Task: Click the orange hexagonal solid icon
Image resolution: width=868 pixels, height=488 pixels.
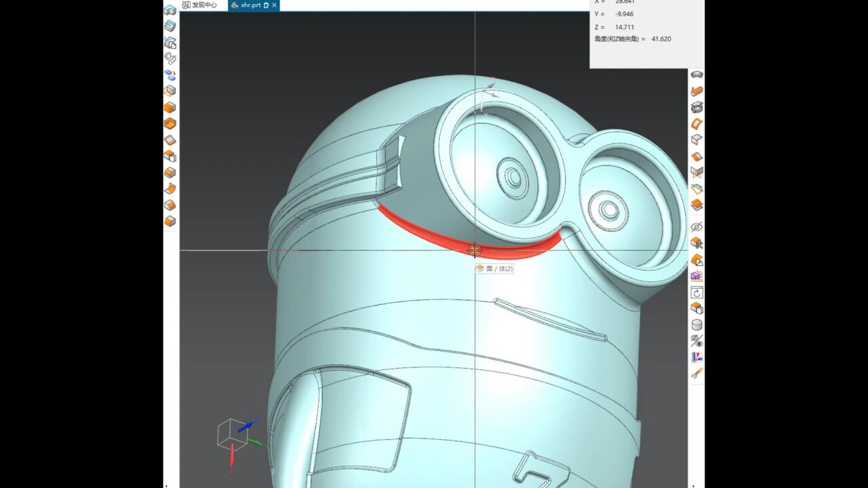Action: [170, 124]
